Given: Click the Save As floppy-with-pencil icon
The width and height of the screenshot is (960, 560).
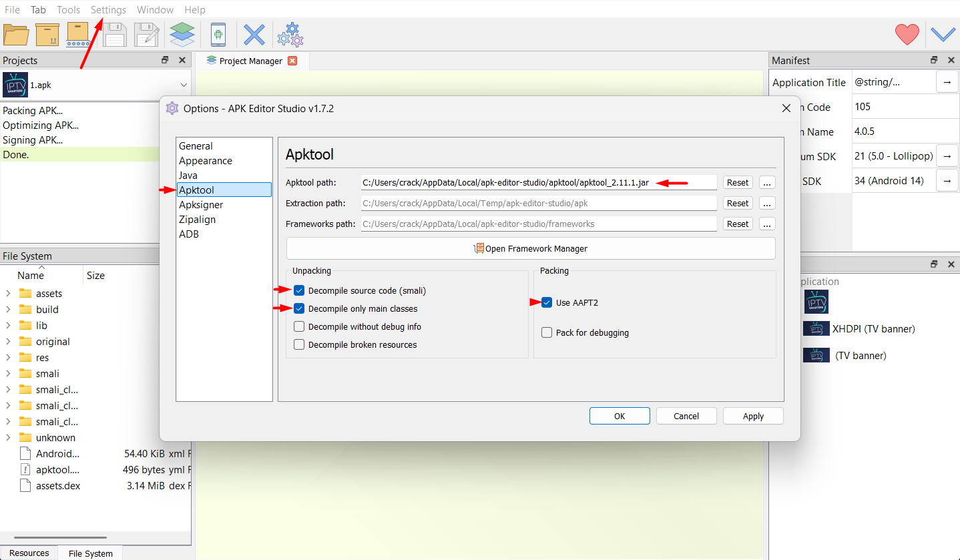Looking at the screenshot, I should click(x=146, y=35).
